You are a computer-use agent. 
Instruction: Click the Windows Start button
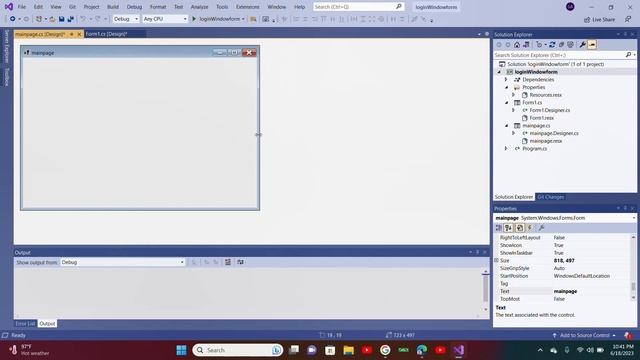[x=182, y=350]
